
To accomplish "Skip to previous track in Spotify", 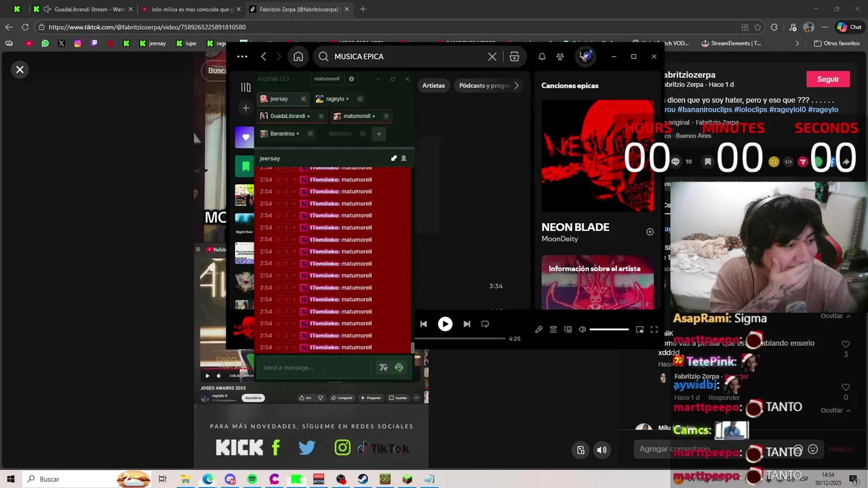I will tap(423, 324).
